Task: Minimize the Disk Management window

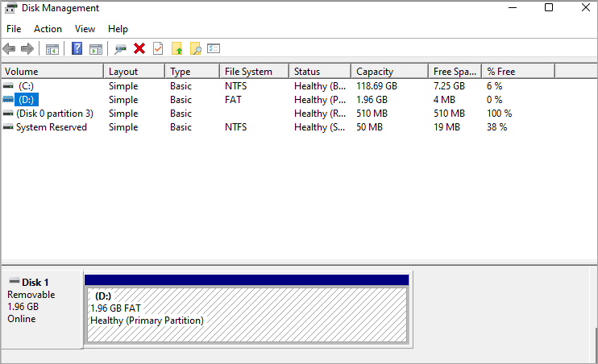Action: [x=513, y=7]
